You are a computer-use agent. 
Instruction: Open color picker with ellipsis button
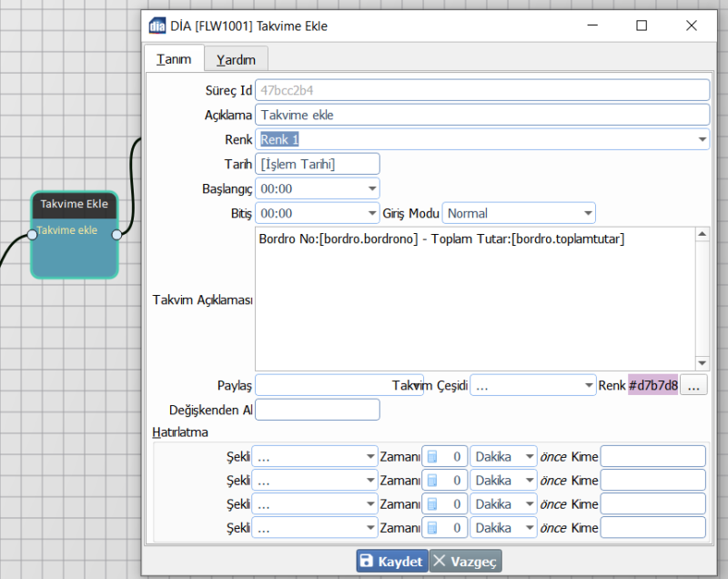point(693,386)
